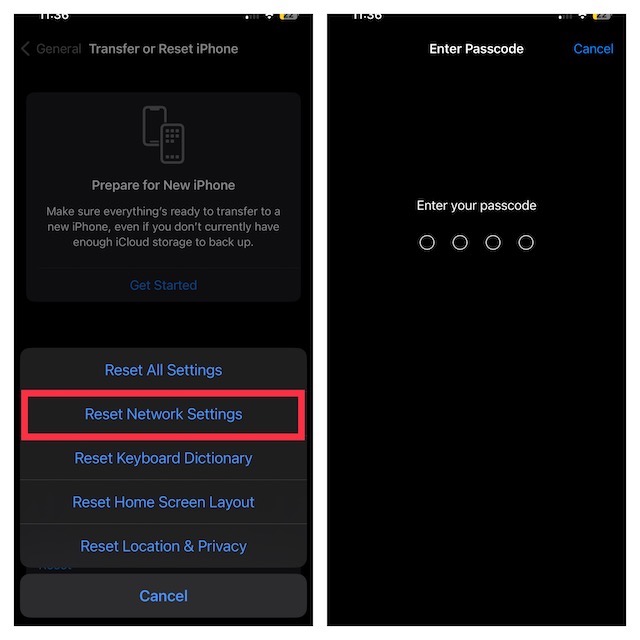Choose Reset All Settings
Screen dimensions: 640x640
pos(163,370)
